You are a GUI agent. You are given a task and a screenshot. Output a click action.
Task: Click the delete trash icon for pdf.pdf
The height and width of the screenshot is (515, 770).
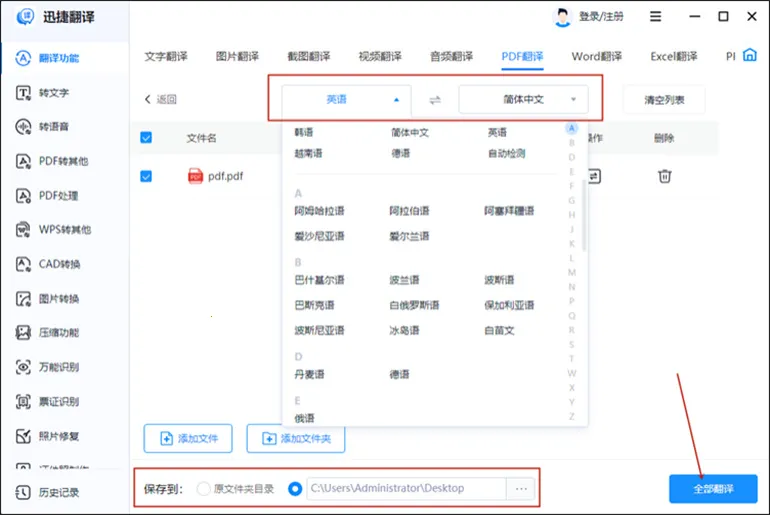click(x=664, y=176)
